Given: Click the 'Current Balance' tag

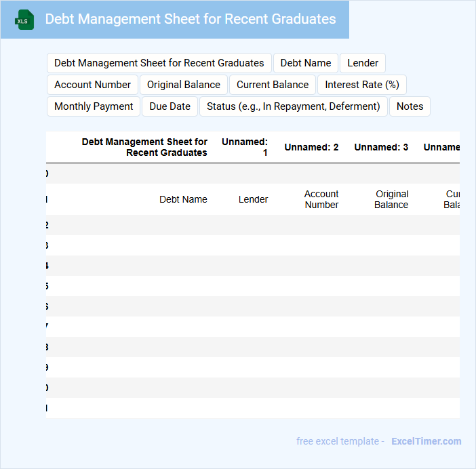Looking at the screenshot, I should pyautogui.click(x=273, y=85).
